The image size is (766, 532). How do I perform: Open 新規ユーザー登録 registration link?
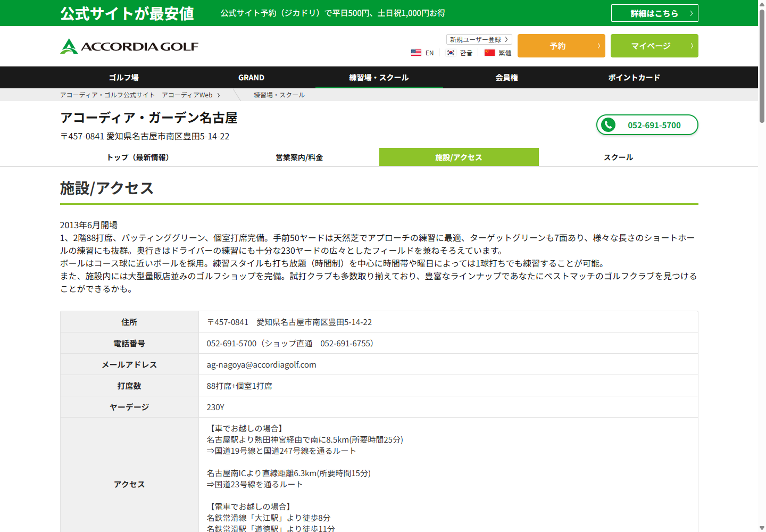(x=479, y=39)
